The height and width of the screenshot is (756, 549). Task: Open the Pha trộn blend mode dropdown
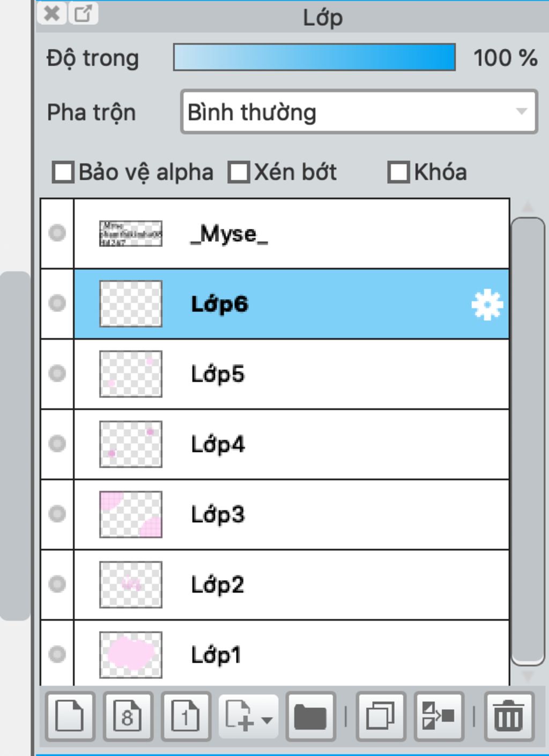click(x=359, y=112)
